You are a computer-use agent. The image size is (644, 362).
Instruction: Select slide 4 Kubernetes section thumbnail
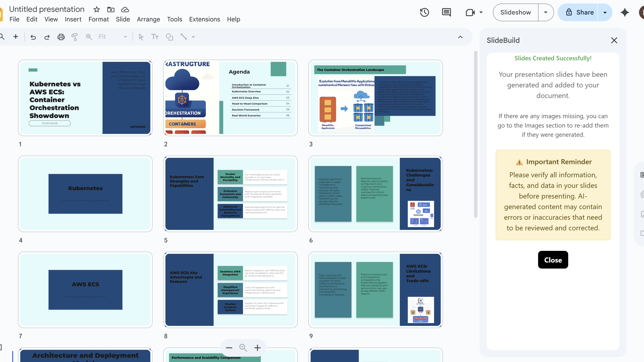85,194
